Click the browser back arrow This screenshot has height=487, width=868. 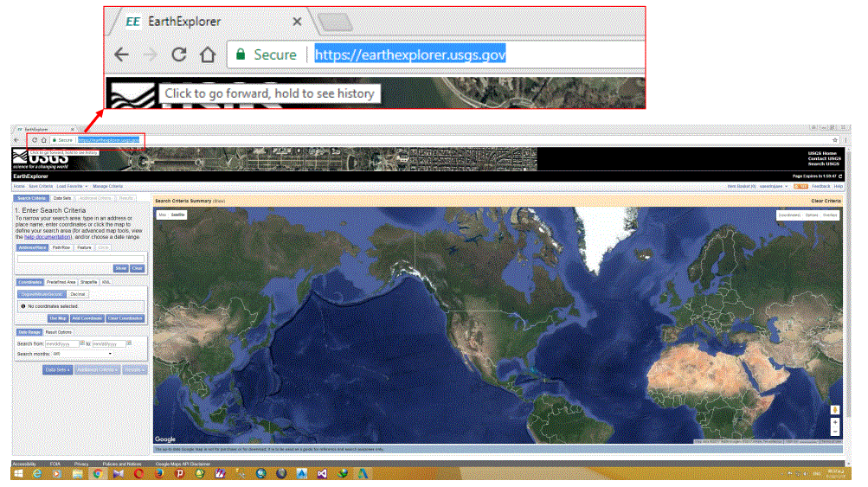(x=16, y=140)
